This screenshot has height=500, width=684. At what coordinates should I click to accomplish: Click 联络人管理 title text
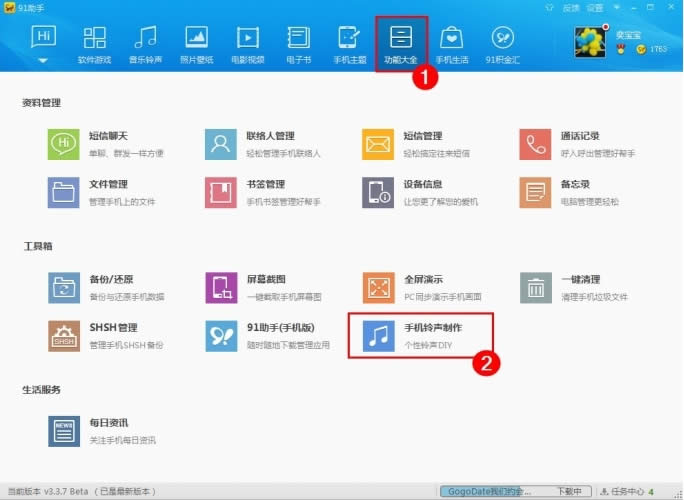[270, 136]
